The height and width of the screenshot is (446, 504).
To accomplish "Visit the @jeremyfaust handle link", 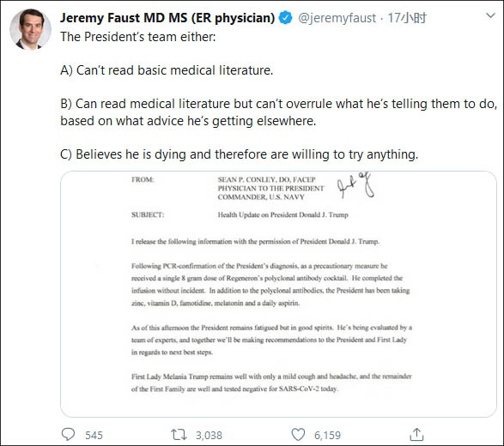I will (337, 18).
